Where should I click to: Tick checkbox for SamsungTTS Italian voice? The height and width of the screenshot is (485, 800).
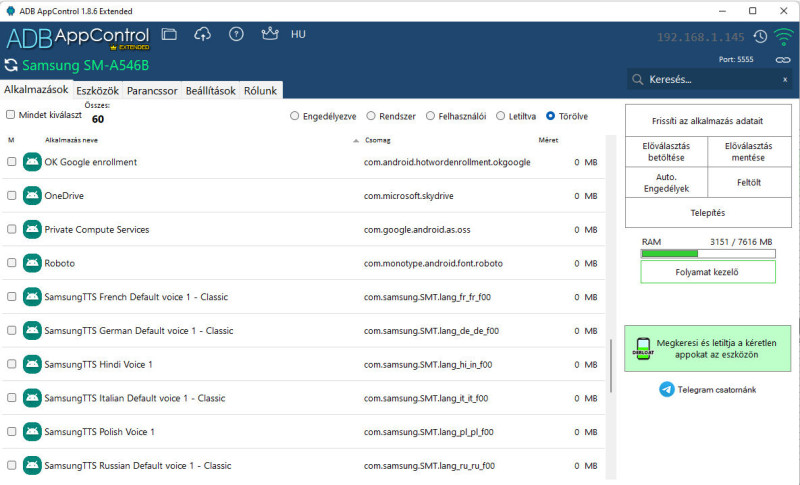(x=11, y=397)
